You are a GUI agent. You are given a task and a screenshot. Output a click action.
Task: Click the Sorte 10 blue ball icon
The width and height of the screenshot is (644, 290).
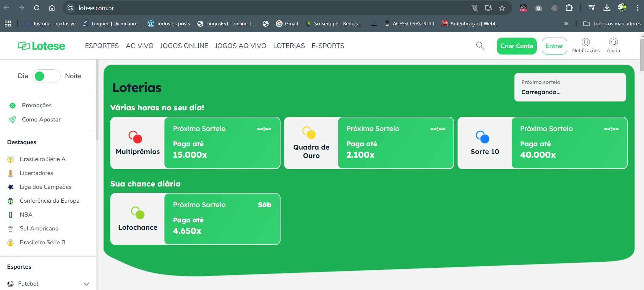[483, 137]
